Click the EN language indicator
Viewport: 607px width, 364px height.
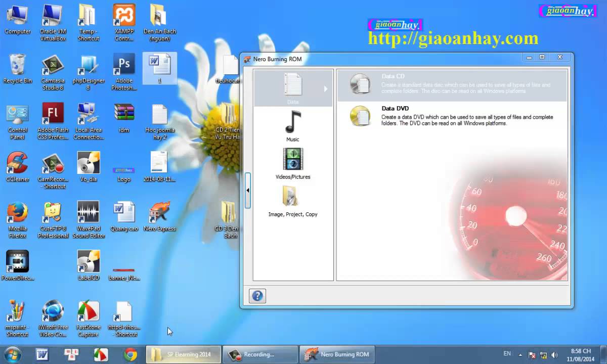pos(507,354)
